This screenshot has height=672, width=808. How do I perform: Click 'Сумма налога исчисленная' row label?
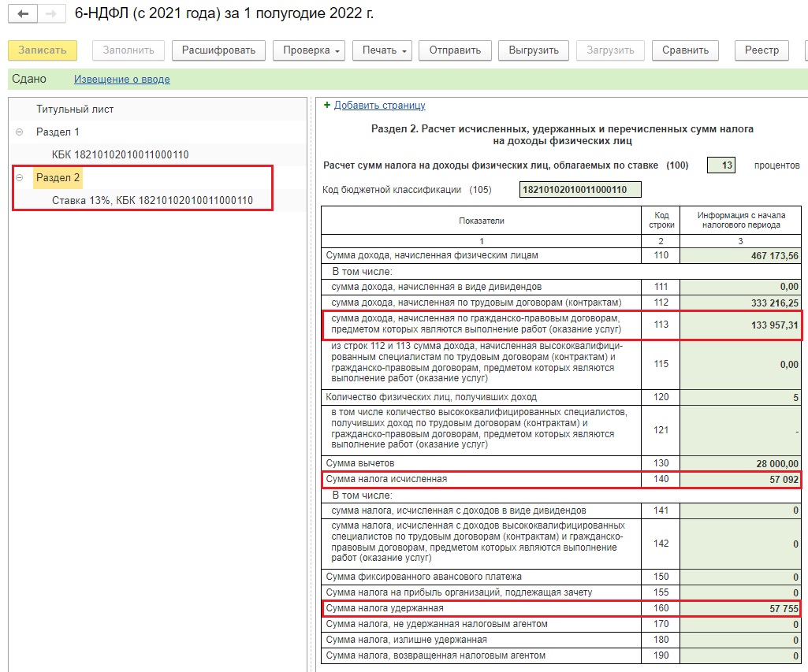386,479
